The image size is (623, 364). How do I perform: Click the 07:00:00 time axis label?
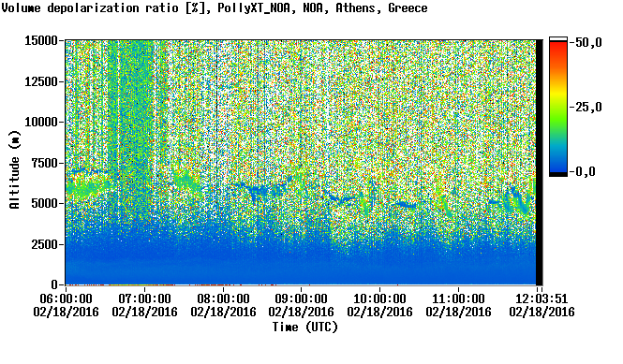144,298
